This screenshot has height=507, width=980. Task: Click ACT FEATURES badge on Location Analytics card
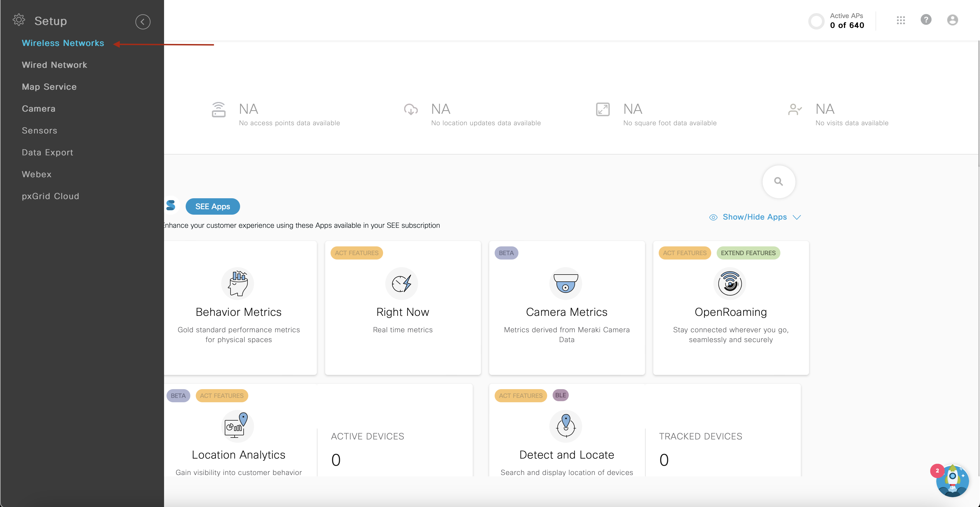tap(221, 395)
